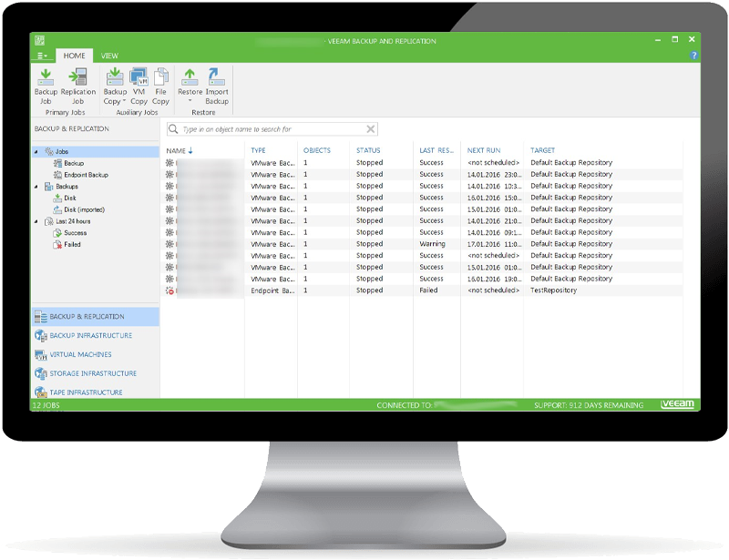Click the Disk (imported) tree icon
This screenshot has height=560, width=729.
(x=57, y=209)
